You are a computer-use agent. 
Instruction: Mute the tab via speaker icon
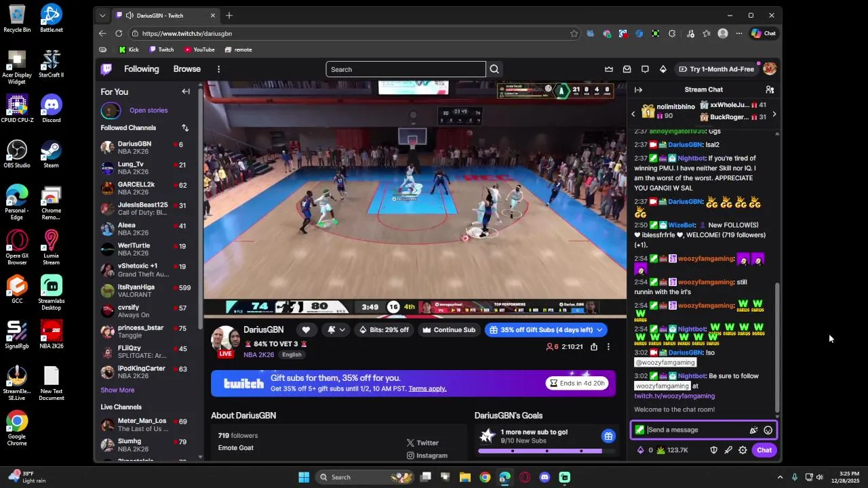tap(130, 16)
